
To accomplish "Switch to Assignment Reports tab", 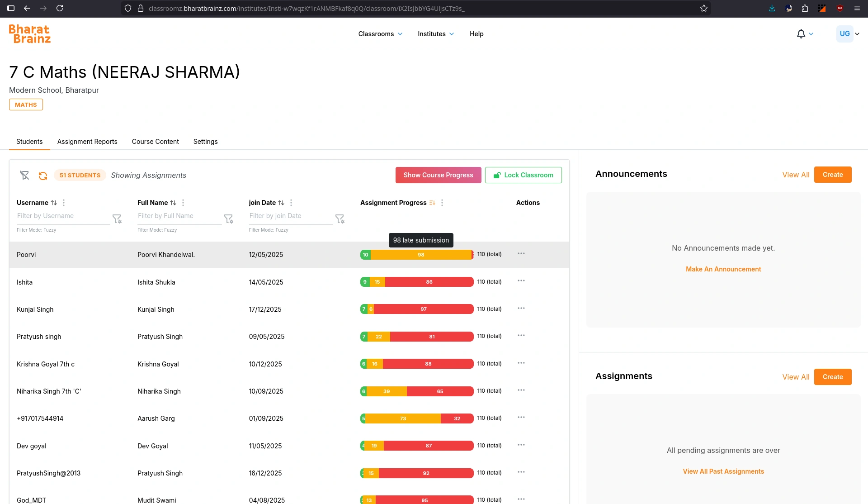I will click(x=87, y=142).
